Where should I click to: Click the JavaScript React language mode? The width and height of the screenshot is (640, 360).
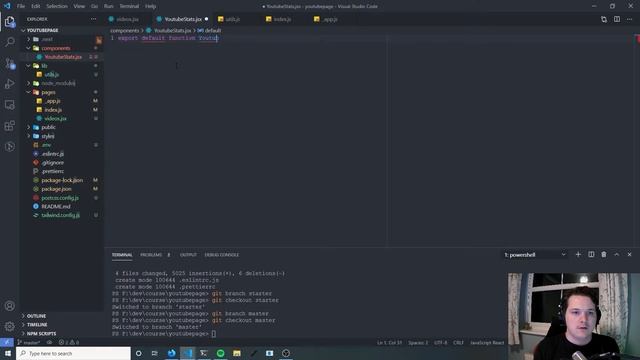487,342
